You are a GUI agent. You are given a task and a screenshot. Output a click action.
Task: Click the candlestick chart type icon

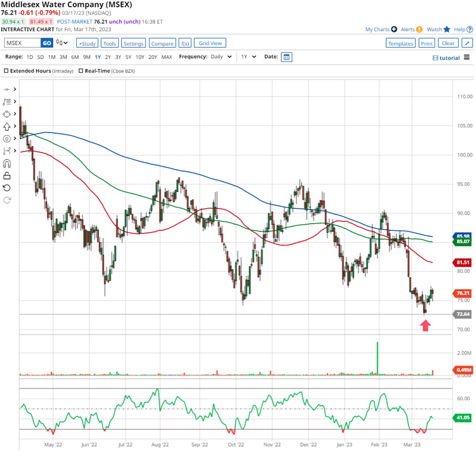(59, 43)
